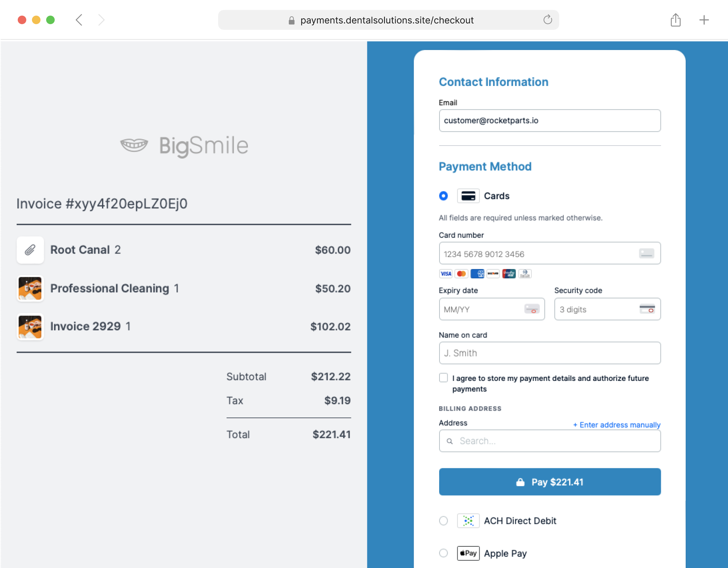Screen dimensions: 728x568
Task: Click the browser share icon
Action: click(675, 20)
